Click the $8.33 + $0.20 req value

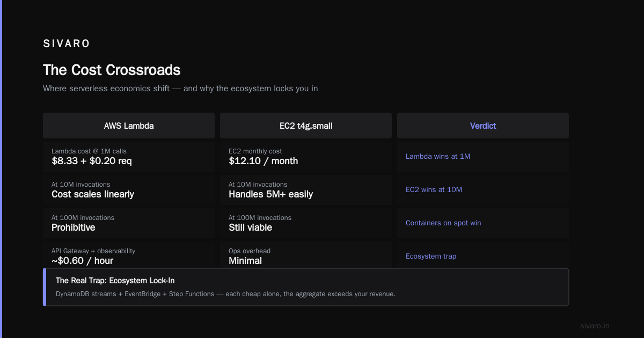click(x=92, y=161)
